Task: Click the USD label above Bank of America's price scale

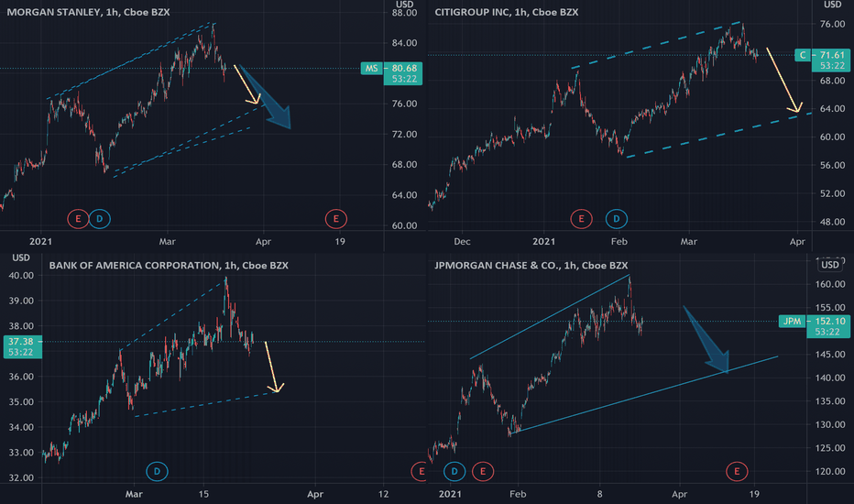Action: point(21,257)
